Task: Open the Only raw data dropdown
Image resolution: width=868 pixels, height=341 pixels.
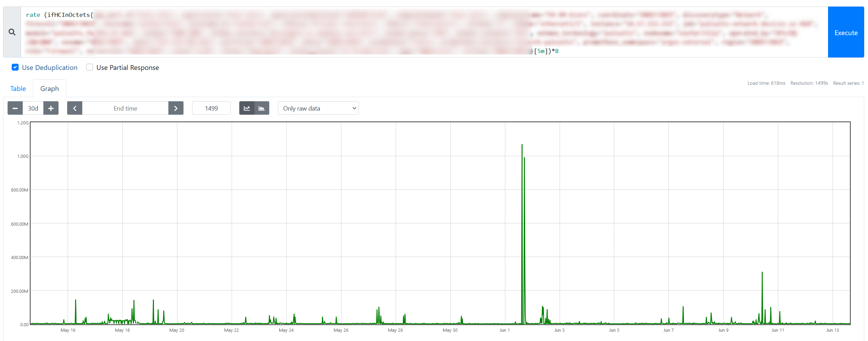Action: 318,108
